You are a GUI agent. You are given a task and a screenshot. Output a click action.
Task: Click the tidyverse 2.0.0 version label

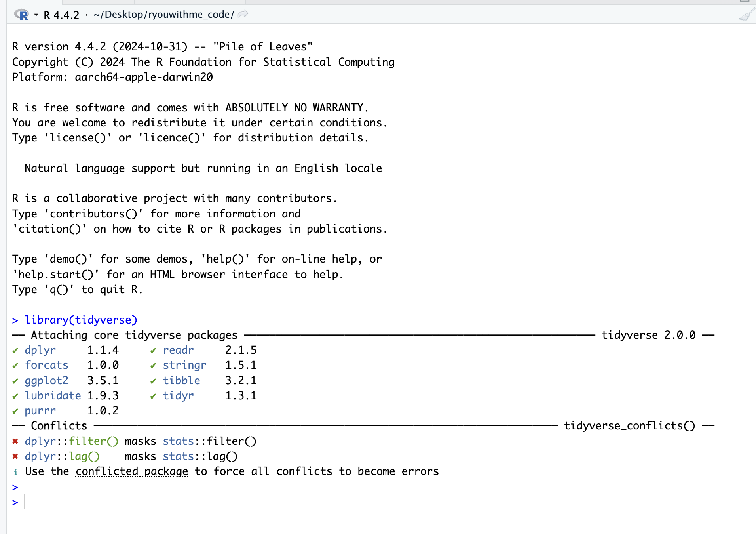tap(649, 335)
